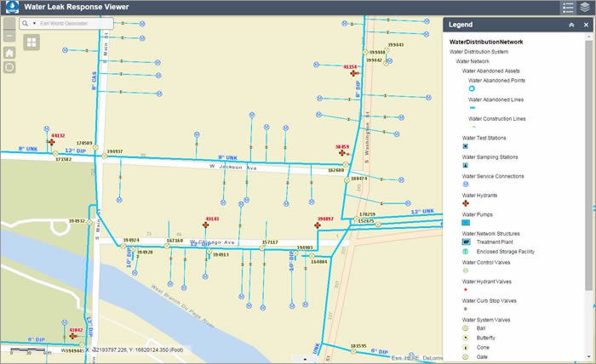Click system valve 183595 on the map

click(x=353, y=351)
